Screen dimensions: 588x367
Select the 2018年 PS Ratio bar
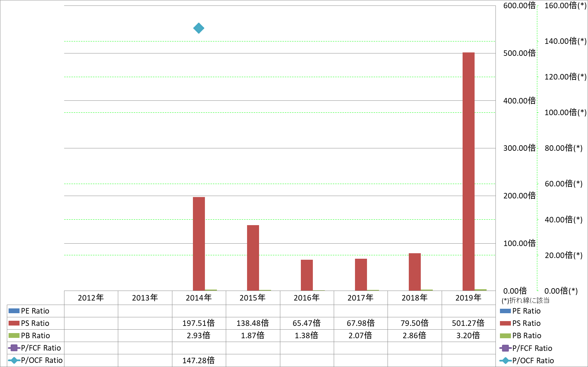415,272
